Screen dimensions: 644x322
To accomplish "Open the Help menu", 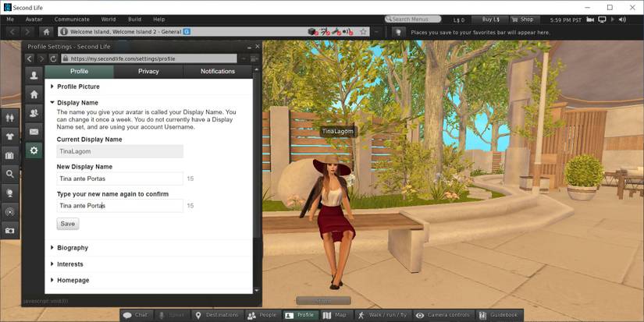I will [x=159, y=19].
